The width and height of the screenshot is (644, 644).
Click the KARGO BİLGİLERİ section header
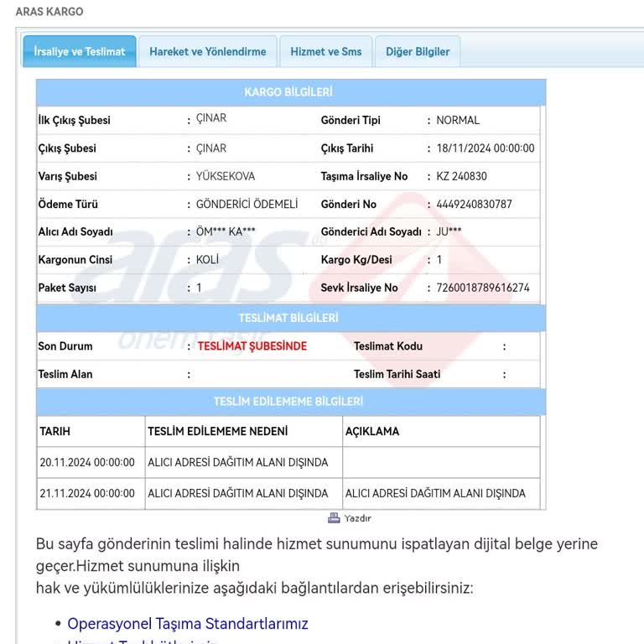tap(291, 92)
